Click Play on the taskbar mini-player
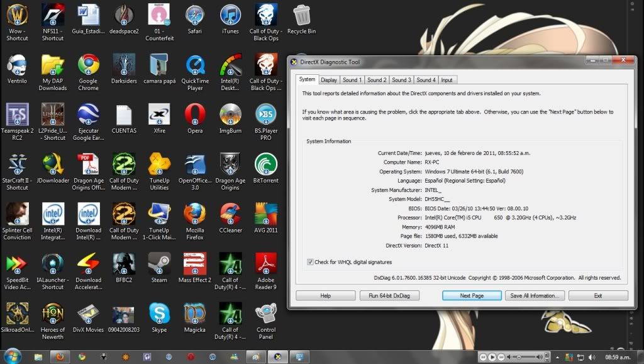This screenshot has width=644, height=364. [492, 357]
